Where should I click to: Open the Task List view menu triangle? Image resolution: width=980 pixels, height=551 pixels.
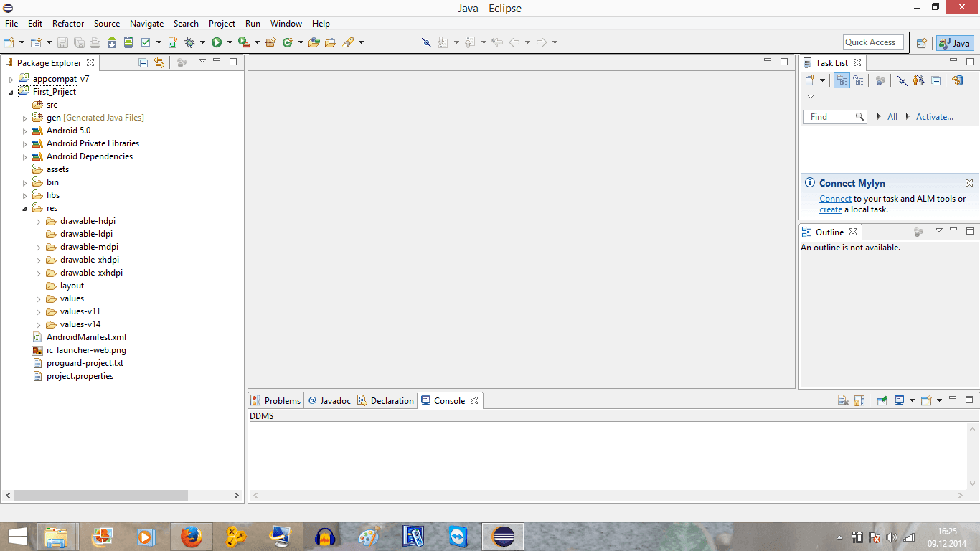click(811, 96)
